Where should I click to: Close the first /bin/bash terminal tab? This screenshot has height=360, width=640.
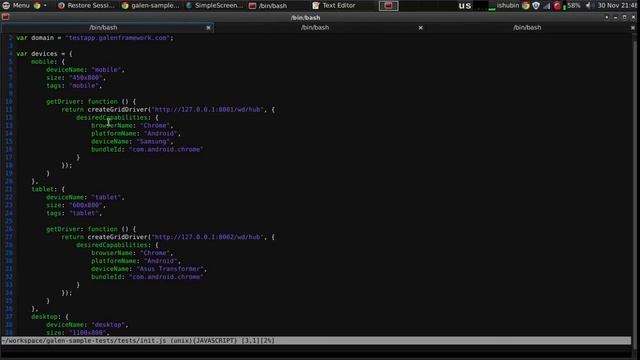click(208, 28)
